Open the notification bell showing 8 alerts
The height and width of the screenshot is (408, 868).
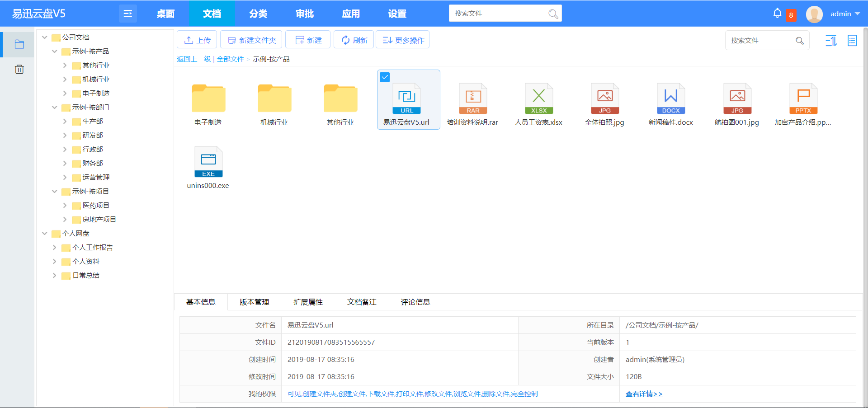point(778,13)
